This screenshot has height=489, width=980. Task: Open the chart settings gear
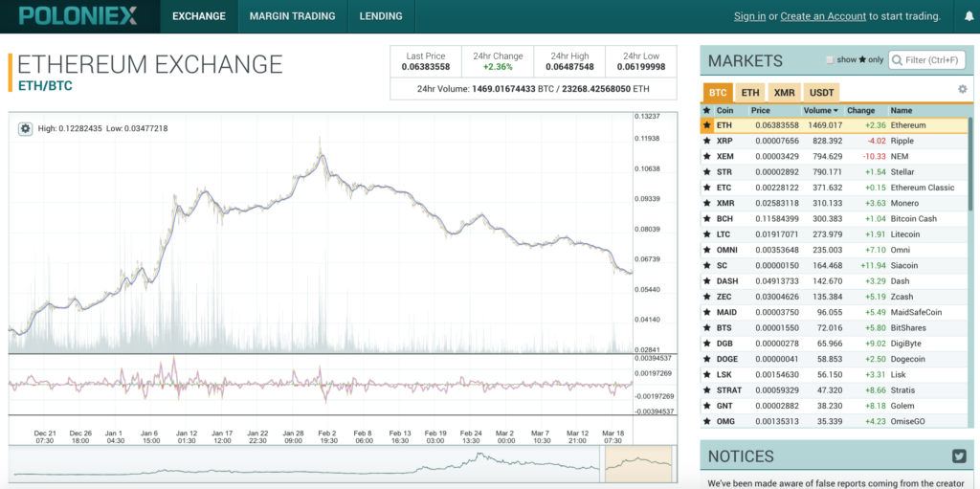tap(25, 128)
